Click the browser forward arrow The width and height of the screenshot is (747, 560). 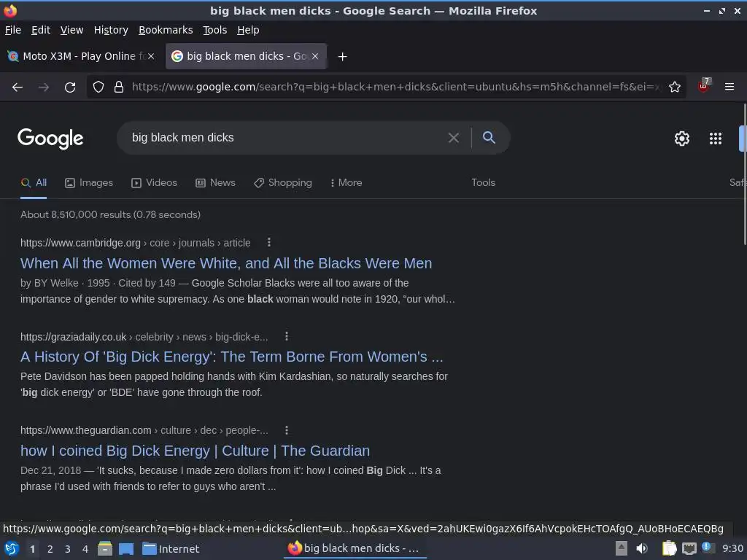click(43, 87)
